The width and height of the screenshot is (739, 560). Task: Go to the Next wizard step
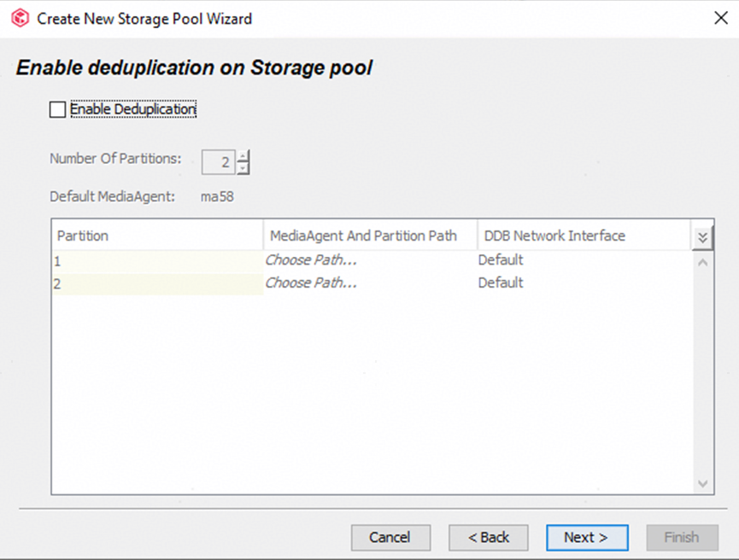point(587,537)
